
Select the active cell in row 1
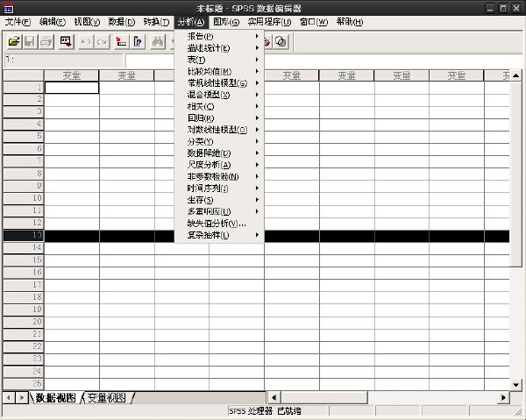pyautogui.click(x=72, y=88)
